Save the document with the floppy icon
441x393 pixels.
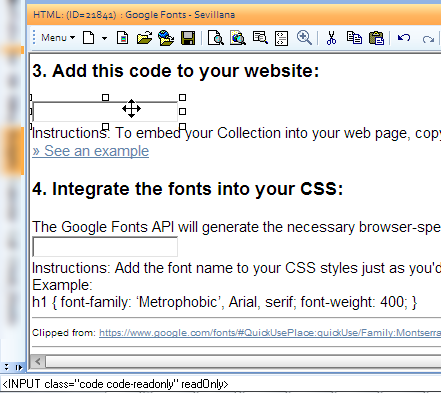[x=188, y=38]
